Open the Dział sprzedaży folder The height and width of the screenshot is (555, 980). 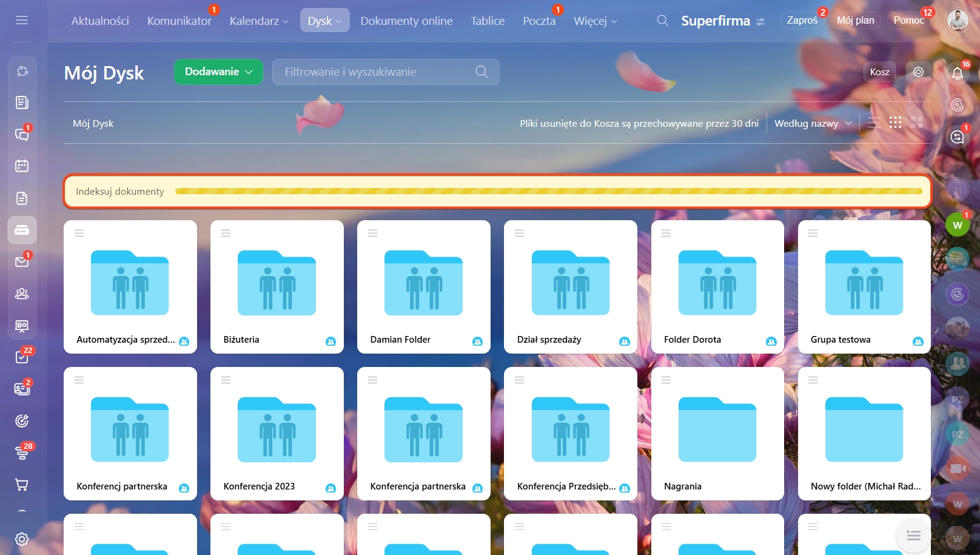(570, 286)
